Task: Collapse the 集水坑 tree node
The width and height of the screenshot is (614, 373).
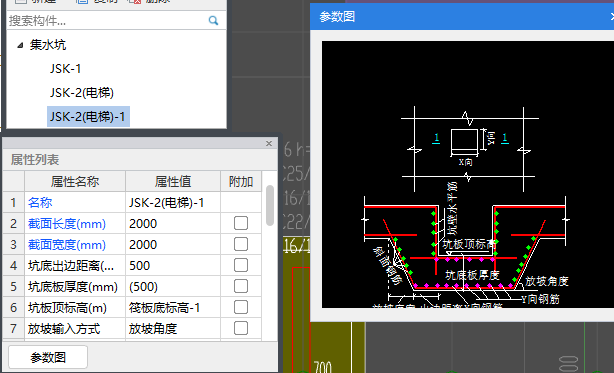Action: (x=20, y=45)
